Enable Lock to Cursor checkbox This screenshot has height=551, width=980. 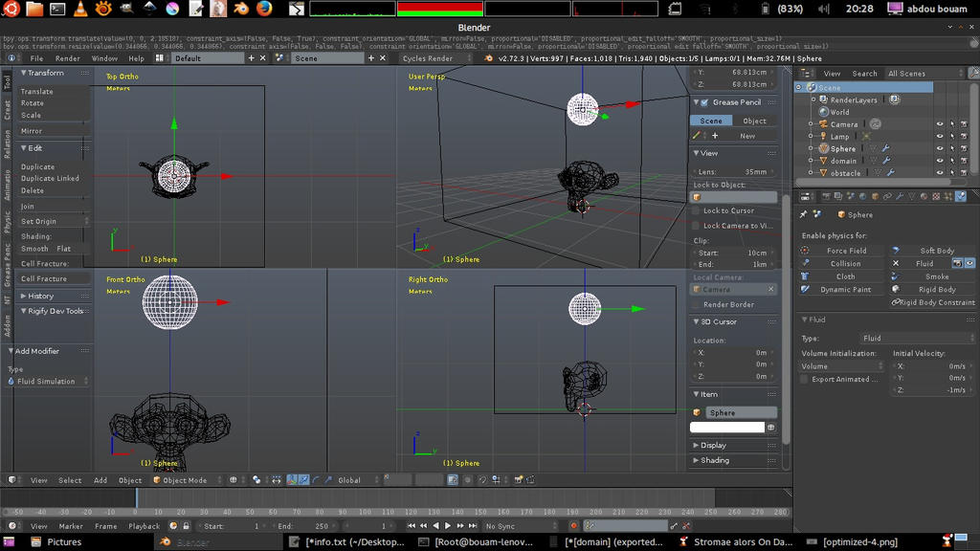(697, 210)
